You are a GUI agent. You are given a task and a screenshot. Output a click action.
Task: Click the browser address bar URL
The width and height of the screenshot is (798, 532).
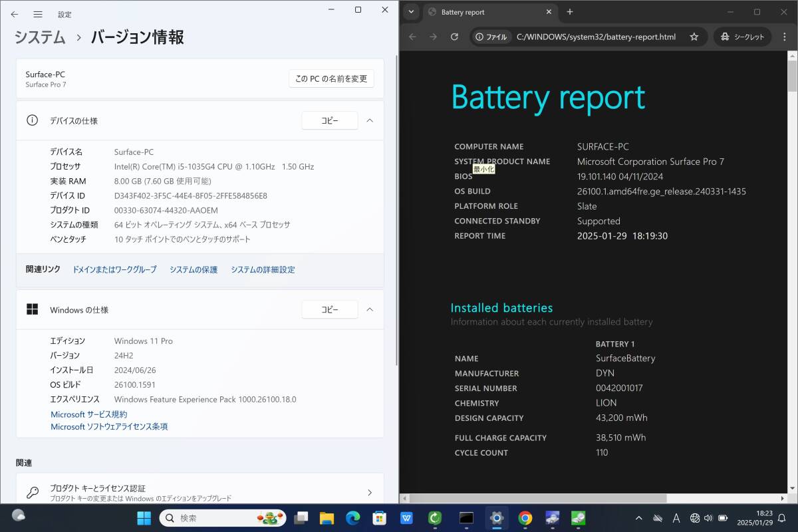[x=596, y=37]
